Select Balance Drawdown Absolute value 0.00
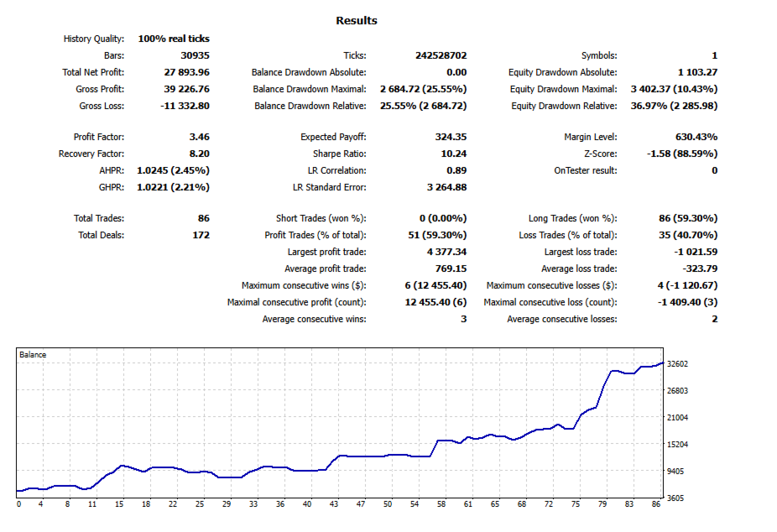The height and width of the screenshot is (532, 777). [x=456, y=72]
